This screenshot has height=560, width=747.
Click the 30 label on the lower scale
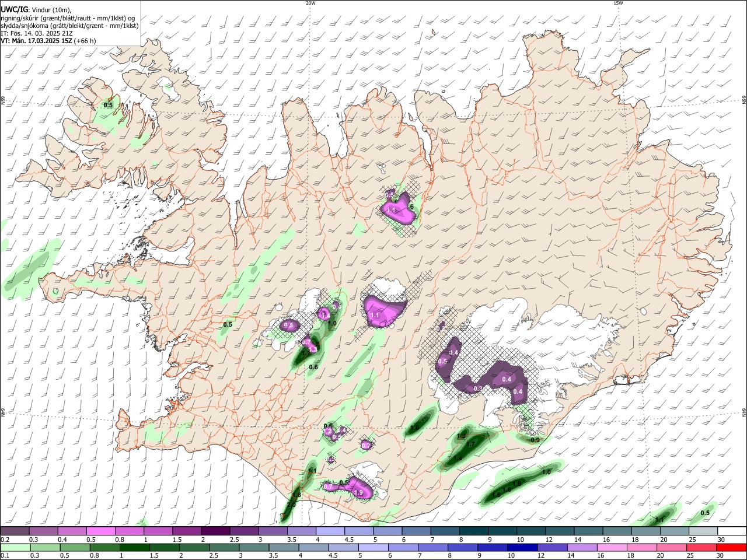[x=720, y=556]
